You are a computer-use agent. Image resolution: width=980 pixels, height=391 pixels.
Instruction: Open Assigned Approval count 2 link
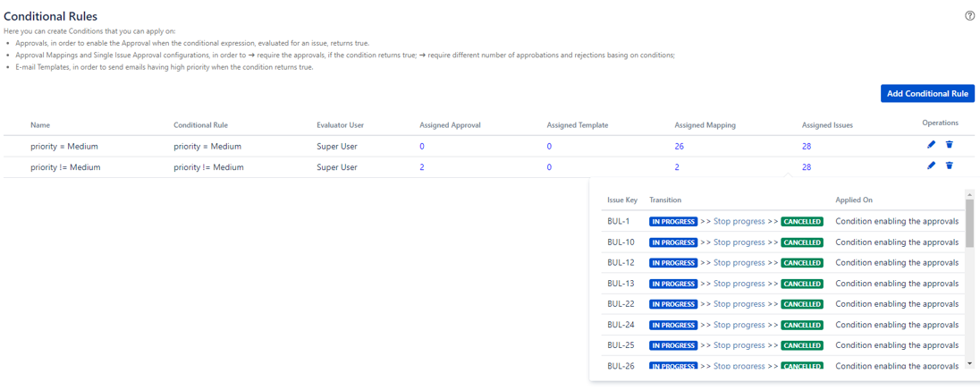pyautogui.click(x=422, y=167)
